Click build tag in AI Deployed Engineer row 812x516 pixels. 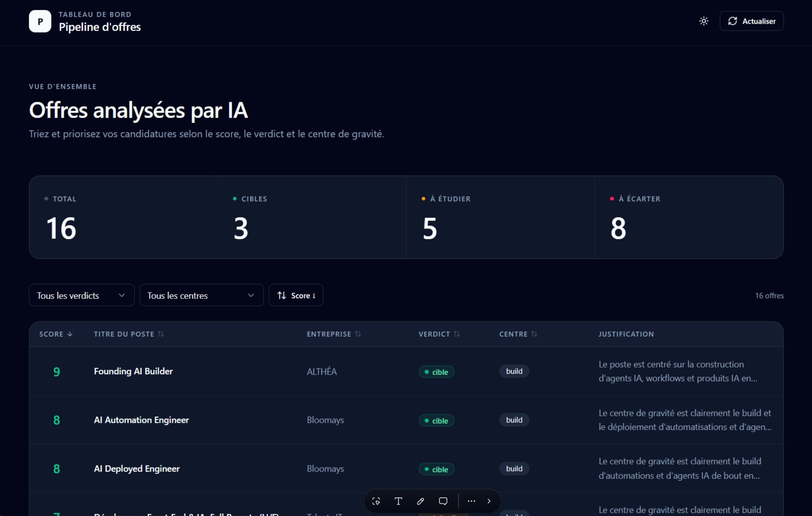coord(514,469)
